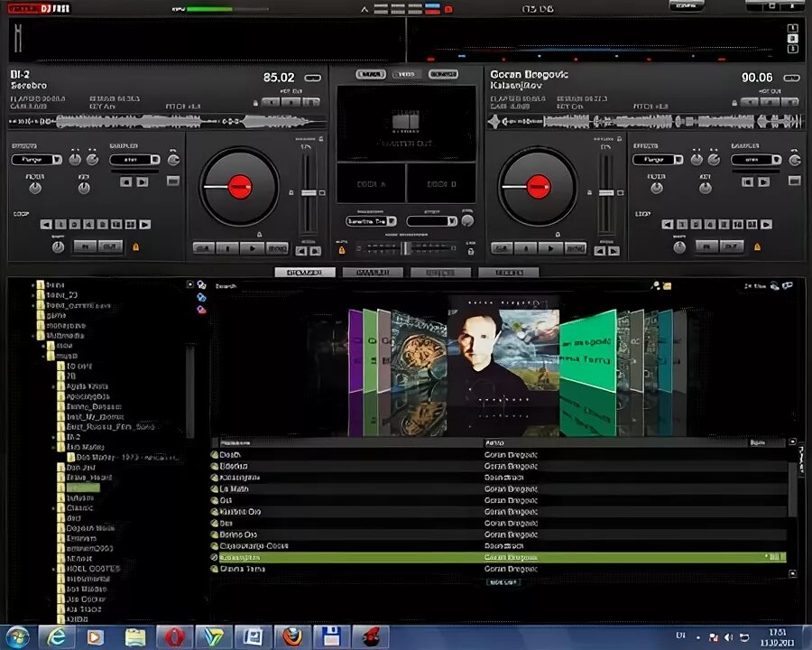Toggle hot cue lock on right deck
This screenshot has height=650, width=812.
[x=734, y=103]
